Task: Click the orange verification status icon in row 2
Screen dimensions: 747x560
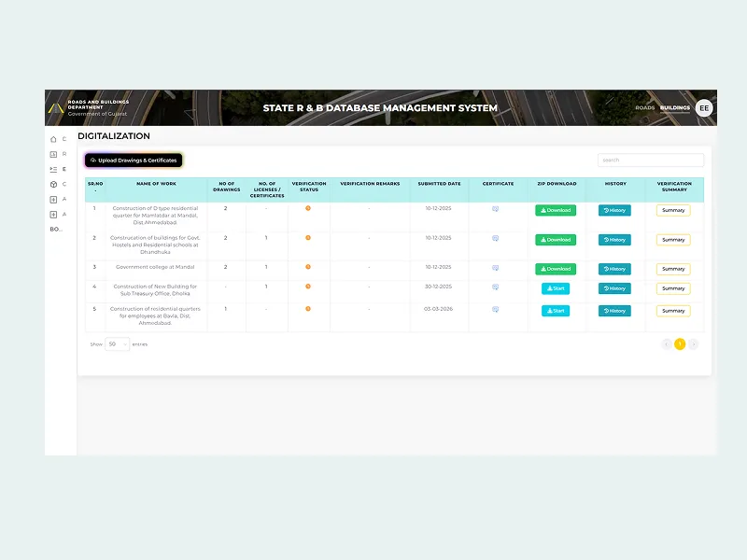Action: click(308, 237)
